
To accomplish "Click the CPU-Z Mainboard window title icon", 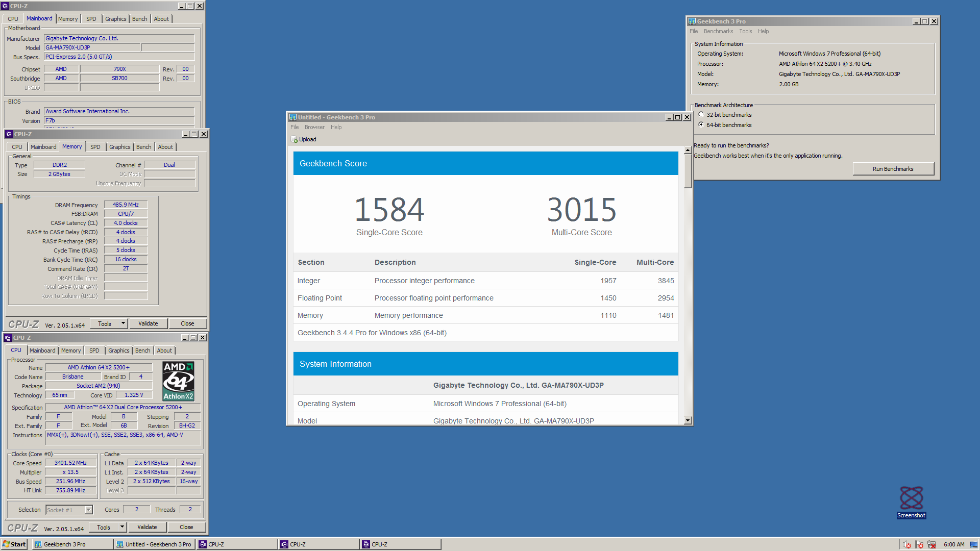I will [x=5, y=6].
